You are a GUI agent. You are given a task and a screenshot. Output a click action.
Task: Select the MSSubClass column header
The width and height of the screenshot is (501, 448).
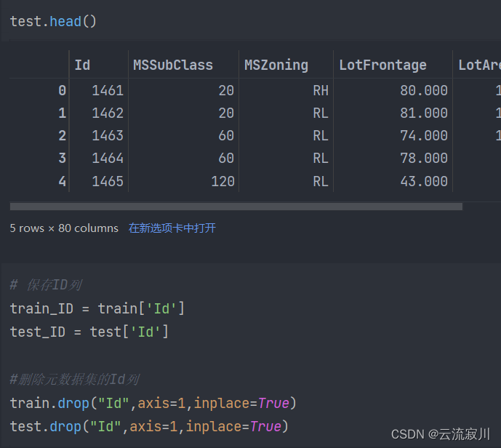coord(173,65)
